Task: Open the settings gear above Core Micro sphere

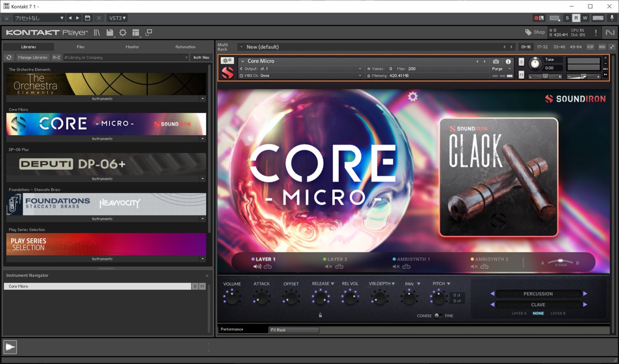Action: coord(413,96)
